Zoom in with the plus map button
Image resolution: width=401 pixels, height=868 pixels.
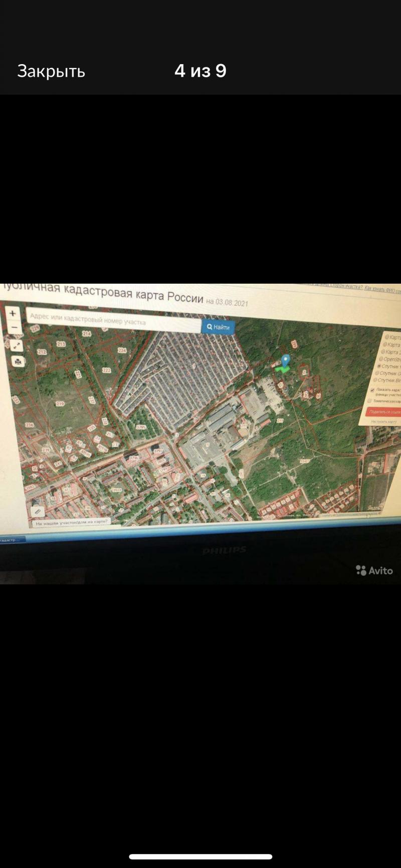coord(13,313)
